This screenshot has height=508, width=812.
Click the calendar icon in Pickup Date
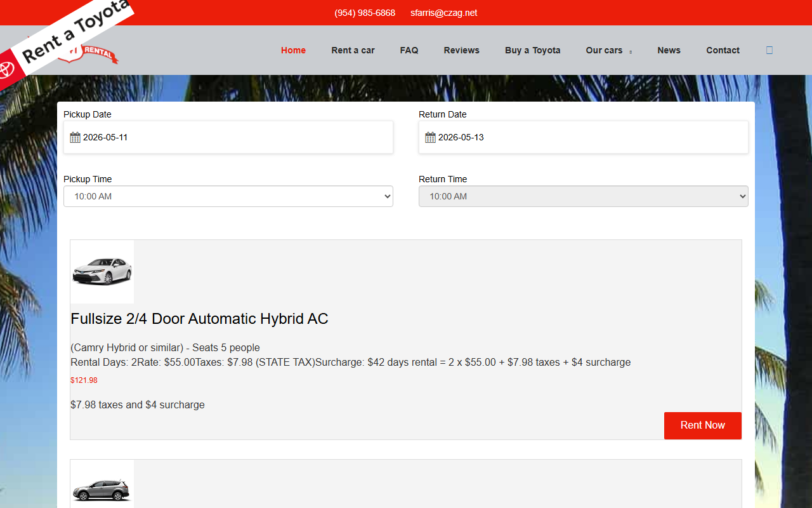[x=75, y=137]
